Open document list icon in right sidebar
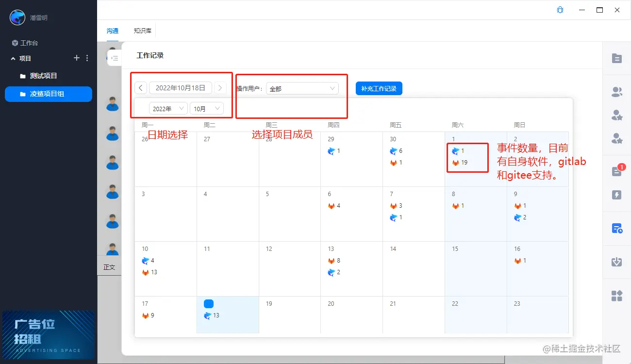The width and height of the screenshot is (631, 364). tap(617, 58)
